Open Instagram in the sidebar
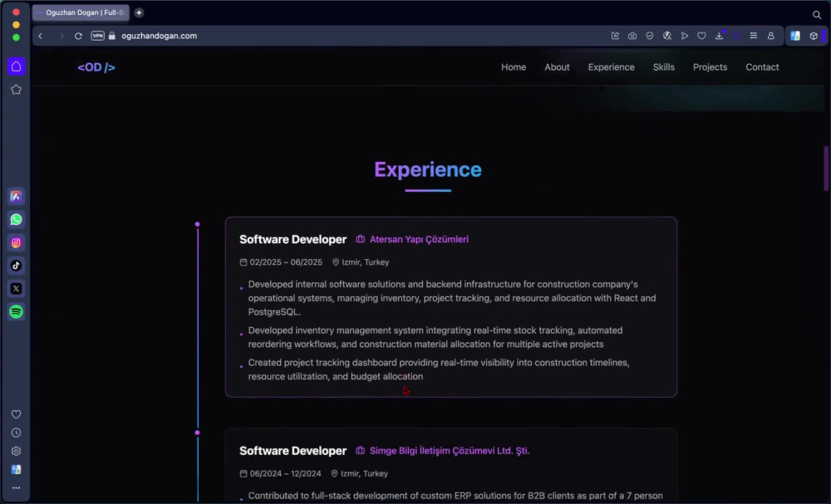 (17, 242)
